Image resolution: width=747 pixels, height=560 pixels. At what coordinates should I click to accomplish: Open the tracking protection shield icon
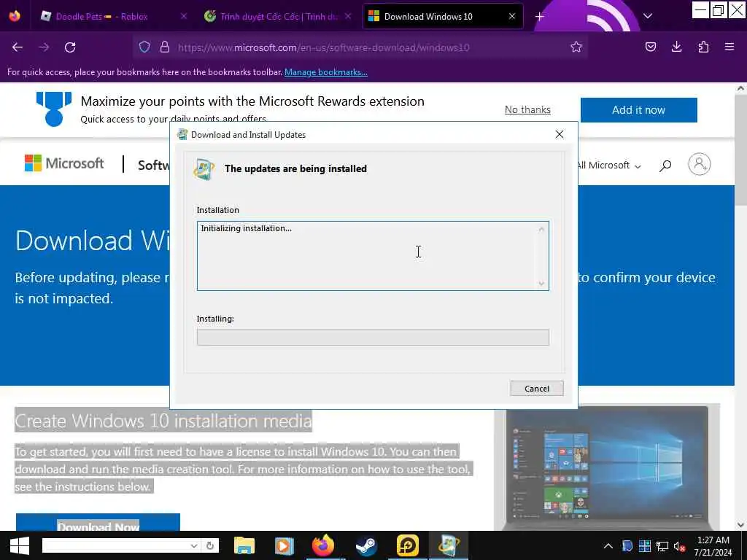click(x=144, y=47)
